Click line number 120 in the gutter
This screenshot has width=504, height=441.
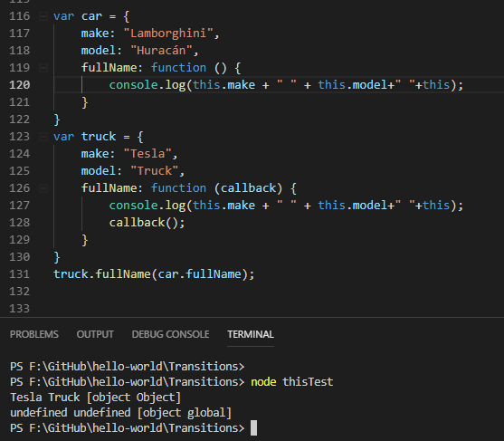20,85
